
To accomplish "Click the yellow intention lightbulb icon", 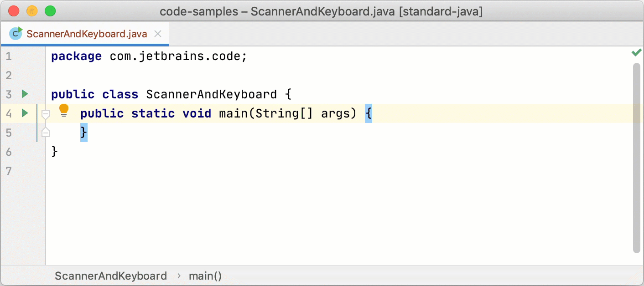I will tap(64, 110).
